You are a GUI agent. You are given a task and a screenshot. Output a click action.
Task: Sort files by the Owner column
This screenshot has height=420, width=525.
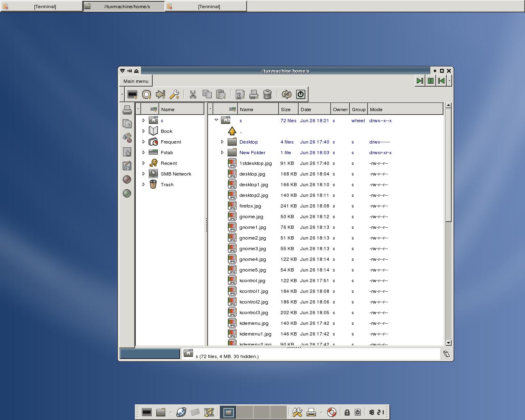340,109
